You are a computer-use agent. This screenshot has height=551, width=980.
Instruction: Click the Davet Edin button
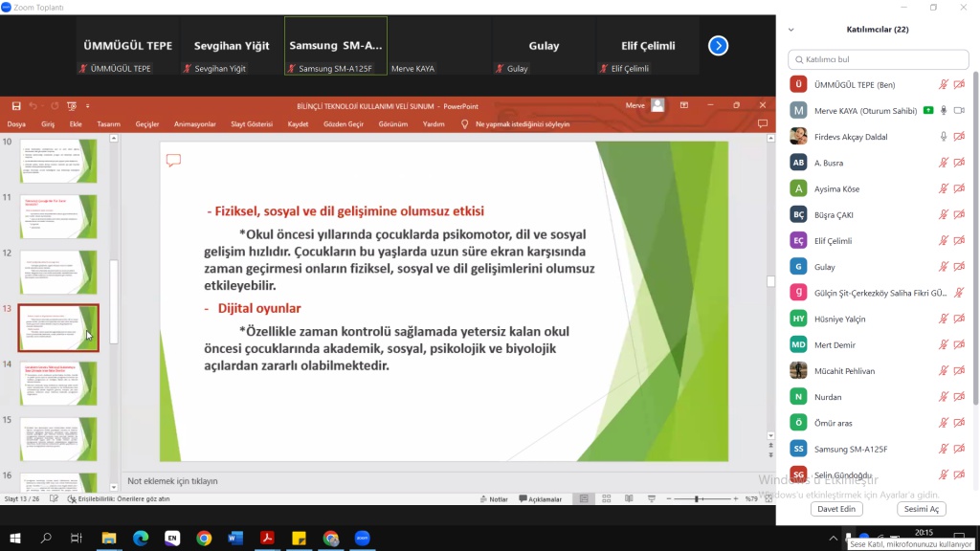[x=836, y=509]
